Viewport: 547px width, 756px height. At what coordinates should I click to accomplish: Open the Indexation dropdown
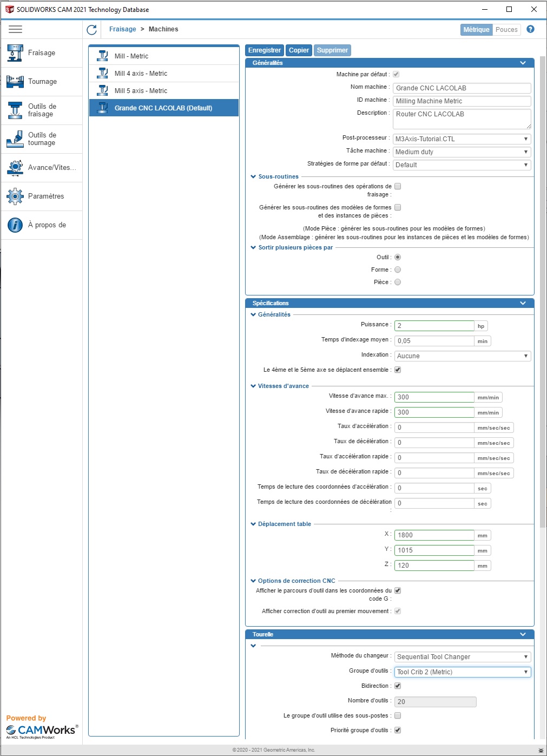click(x=463, y=356)
